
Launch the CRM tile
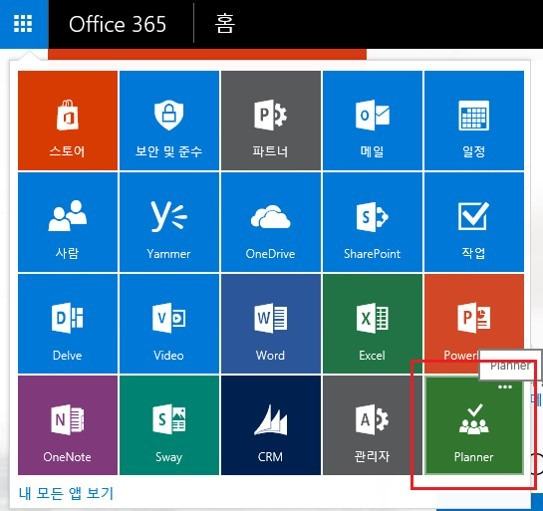271,425
